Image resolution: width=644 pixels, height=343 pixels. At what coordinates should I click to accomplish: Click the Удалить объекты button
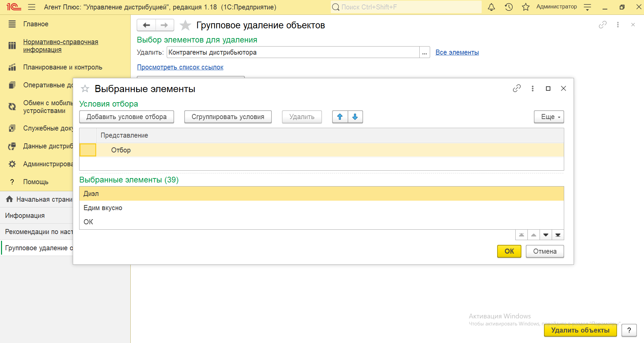coord(580,330)
